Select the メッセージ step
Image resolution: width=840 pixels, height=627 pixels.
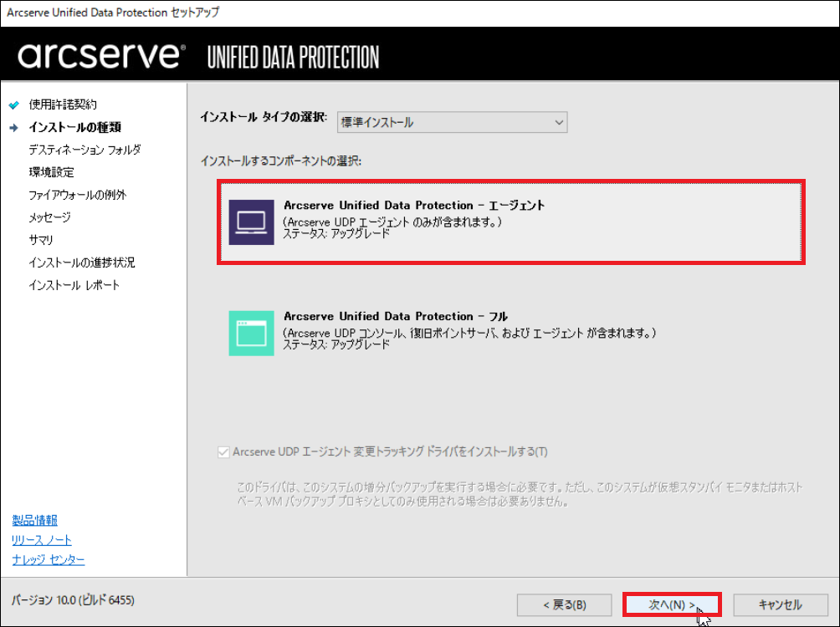50,217
